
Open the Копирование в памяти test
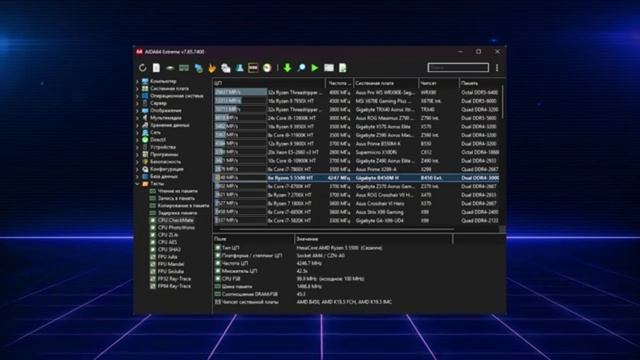pyautogui.click(x=183, y=206)
